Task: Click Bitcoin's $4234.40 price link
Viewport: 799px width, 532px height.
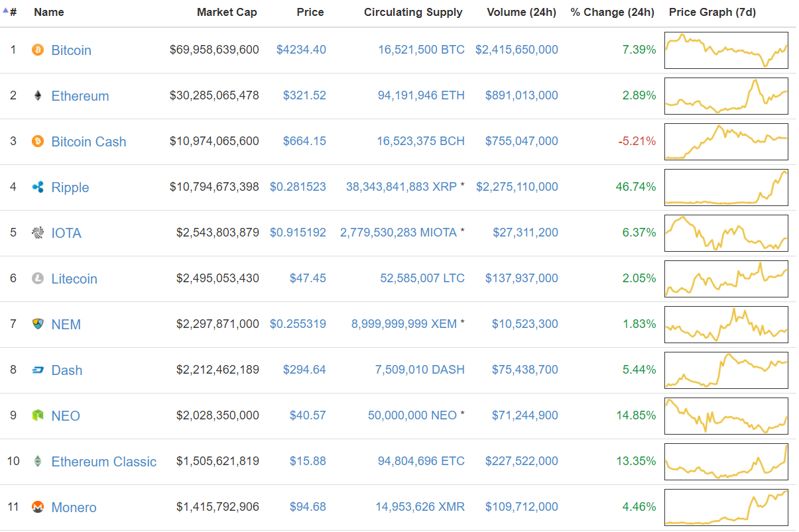Action: 301,50
